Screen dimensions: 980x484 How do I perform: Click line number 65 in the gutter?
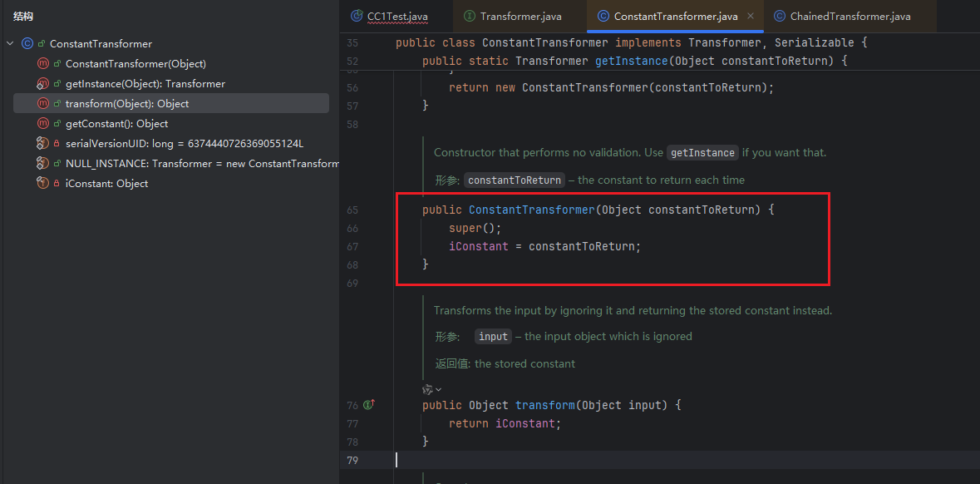coord(352,210)
